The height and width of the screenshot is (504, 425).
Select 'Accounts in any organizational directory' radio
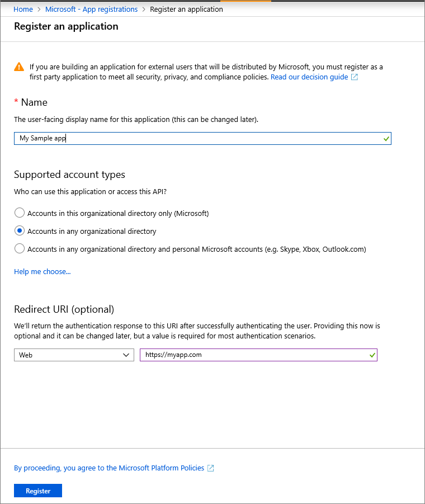20,231
